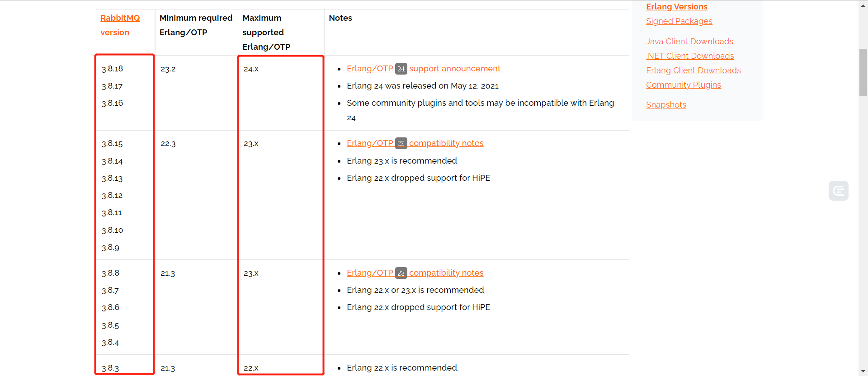Click the scrollbar down arrow
The image size is (868, 376).
click(x=863, y=371)
